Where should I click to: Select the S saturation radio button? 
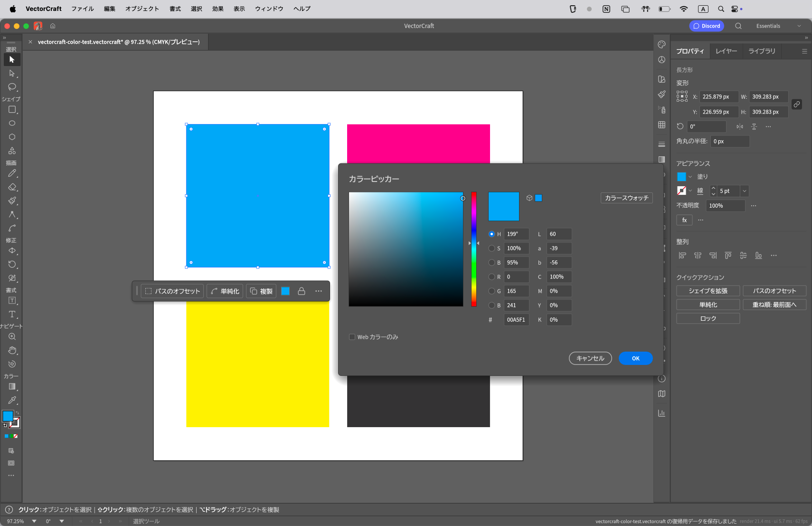pyautogui.click(x=491, y=248)
